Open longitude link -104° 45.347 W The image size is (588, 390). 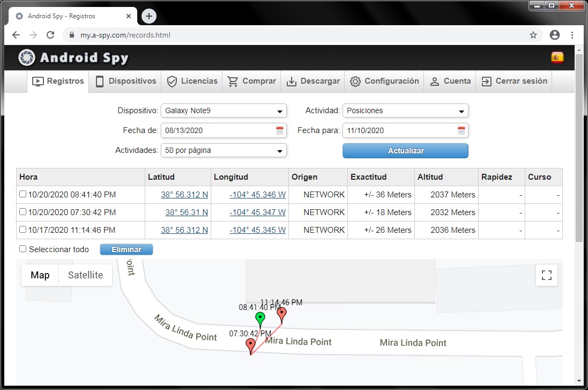258,212
